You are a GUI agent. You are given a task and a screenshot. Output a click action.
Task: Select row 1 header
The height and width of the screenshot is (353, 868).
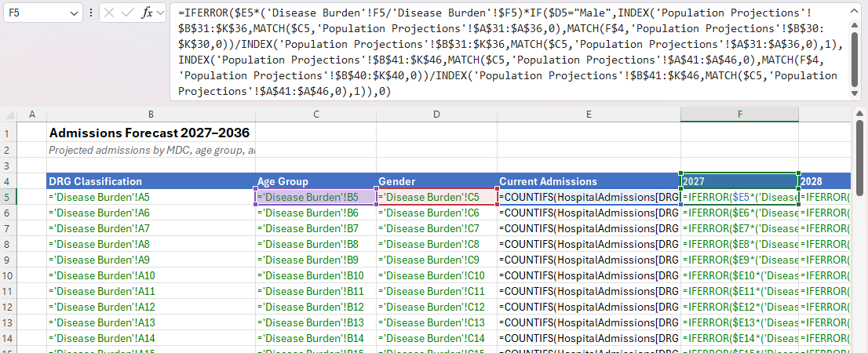point(9,133)
